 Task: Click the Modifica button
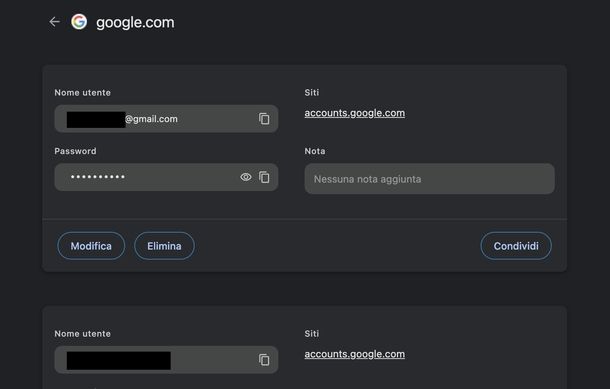click(91, 246)
